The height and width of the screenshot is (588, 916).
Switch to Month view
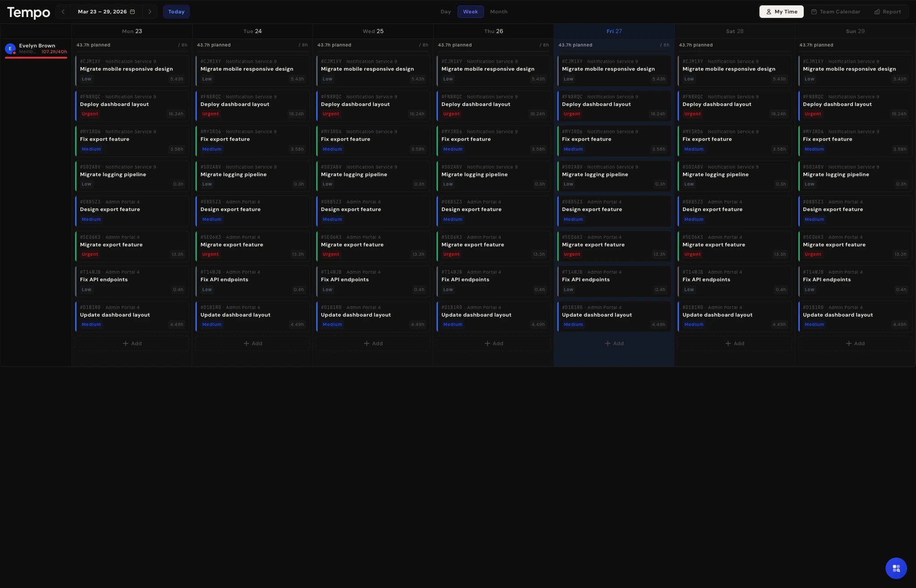point(498,12)
